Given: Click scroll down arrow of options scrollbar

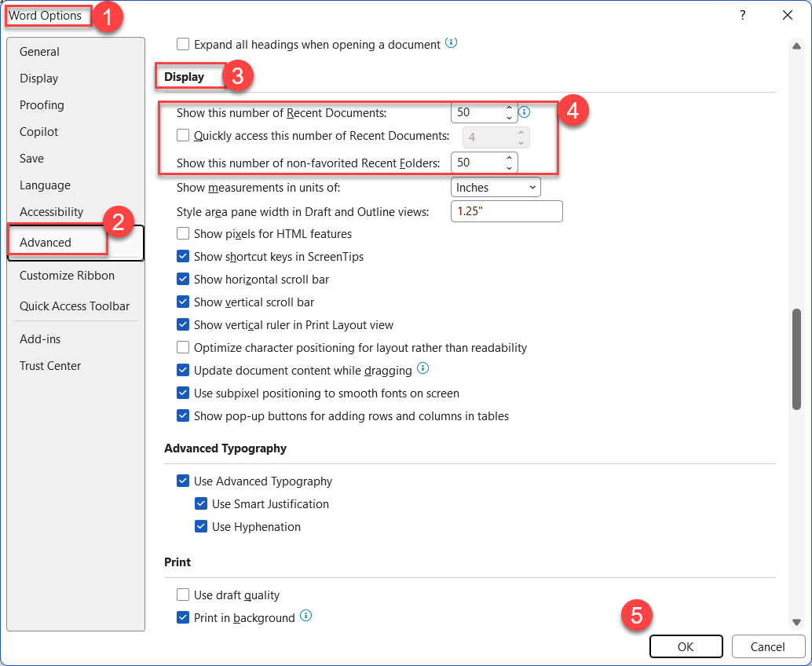Looking at the screenshot, I should coord(796,622).
